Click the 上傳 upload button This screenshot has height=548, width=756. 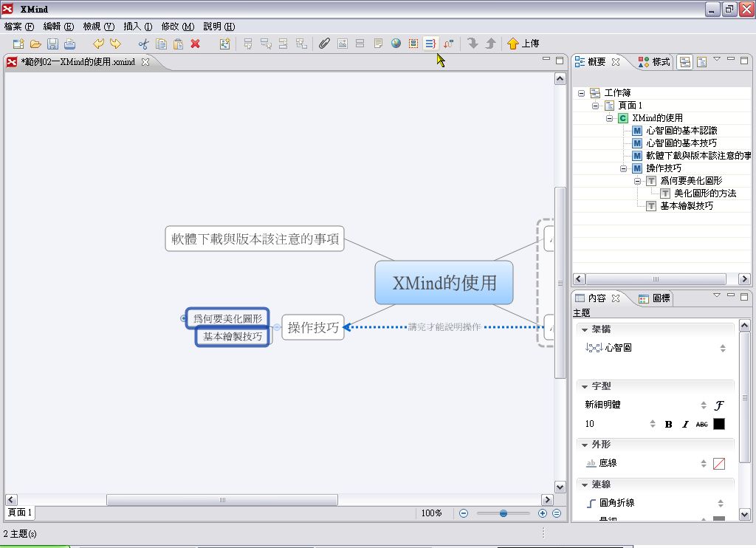(523, 44)
